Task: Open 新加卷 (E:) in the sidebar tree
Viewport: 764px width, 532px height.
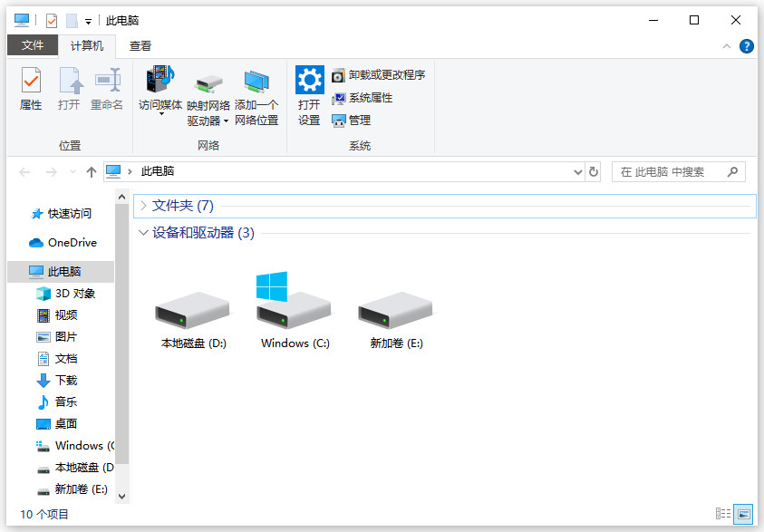Action: [x=73, y=489]
